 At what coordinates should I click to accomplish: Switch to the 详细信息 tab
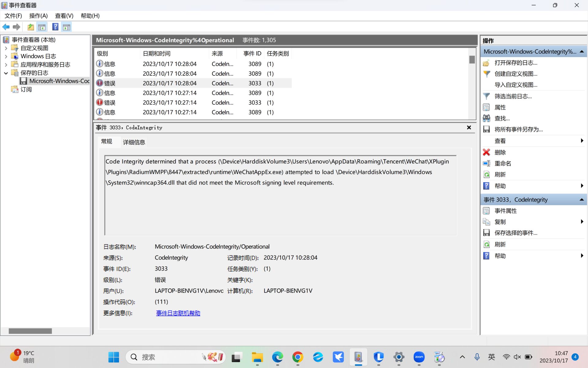(x=134, y=142)
